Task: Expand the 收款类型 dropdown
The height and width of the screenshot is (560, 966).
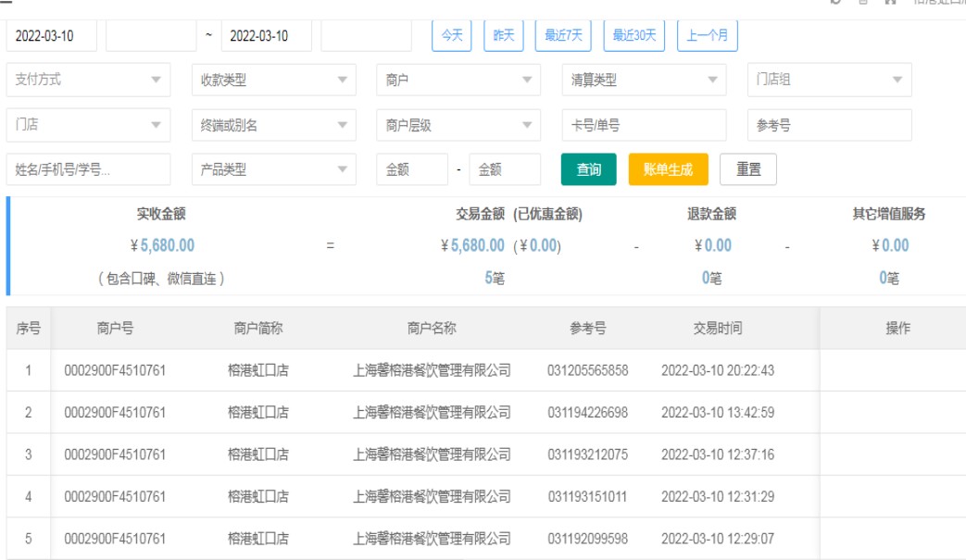Action: pyautogui.click(x=273, y=80)
